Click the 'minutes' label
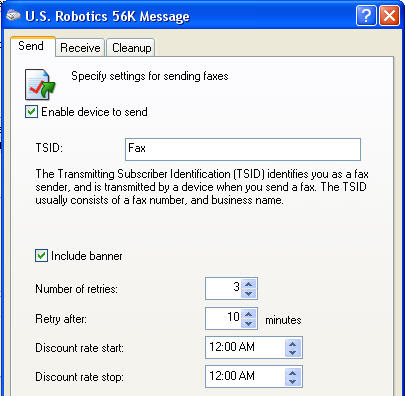 point(283,320)
